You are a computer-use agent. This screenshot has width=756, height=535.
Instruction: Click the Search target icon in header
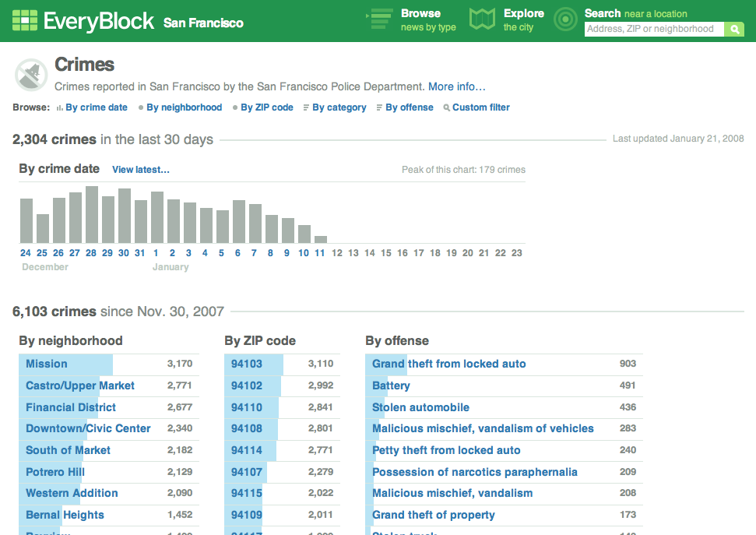(x=565, y=20)
